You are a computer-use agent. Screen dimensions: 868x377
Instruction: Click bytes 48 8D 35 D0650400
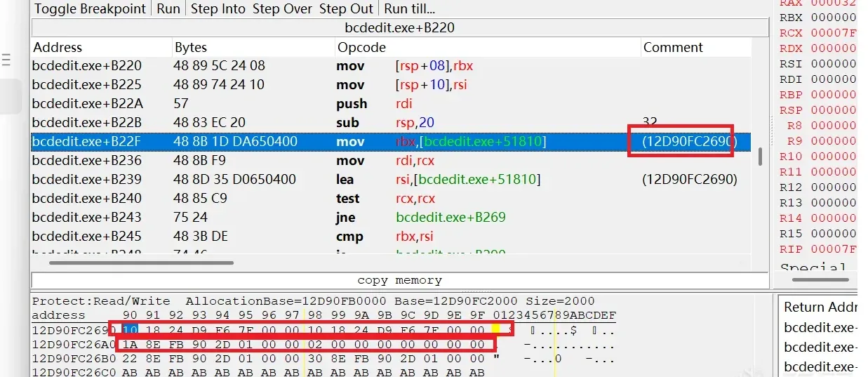click(x=234, y=180)
